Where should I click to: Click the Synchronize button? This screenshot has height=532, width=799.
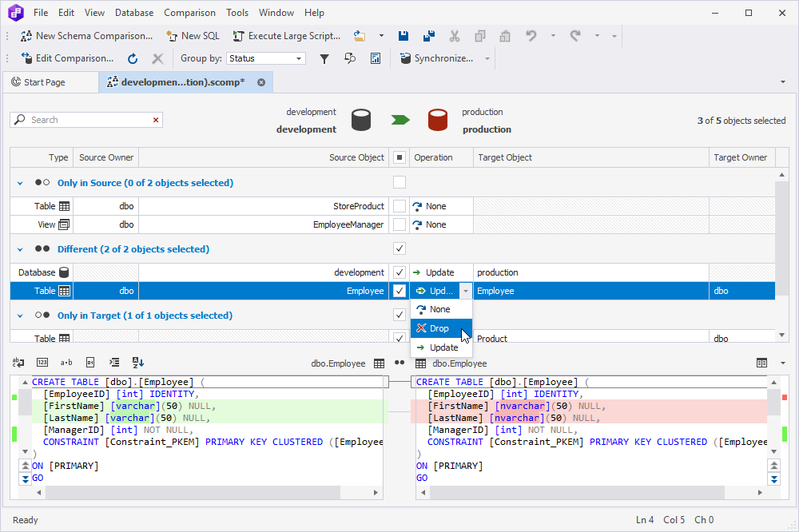coord(437,58)
